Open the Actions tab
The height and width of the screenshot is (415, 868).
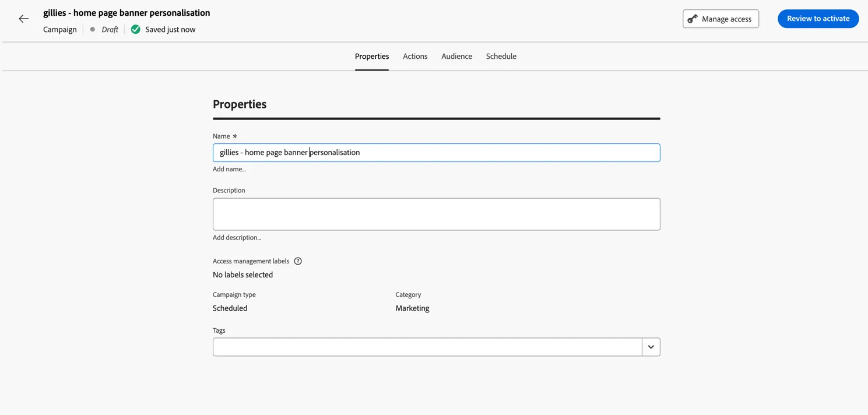click(x=415, y=57)
